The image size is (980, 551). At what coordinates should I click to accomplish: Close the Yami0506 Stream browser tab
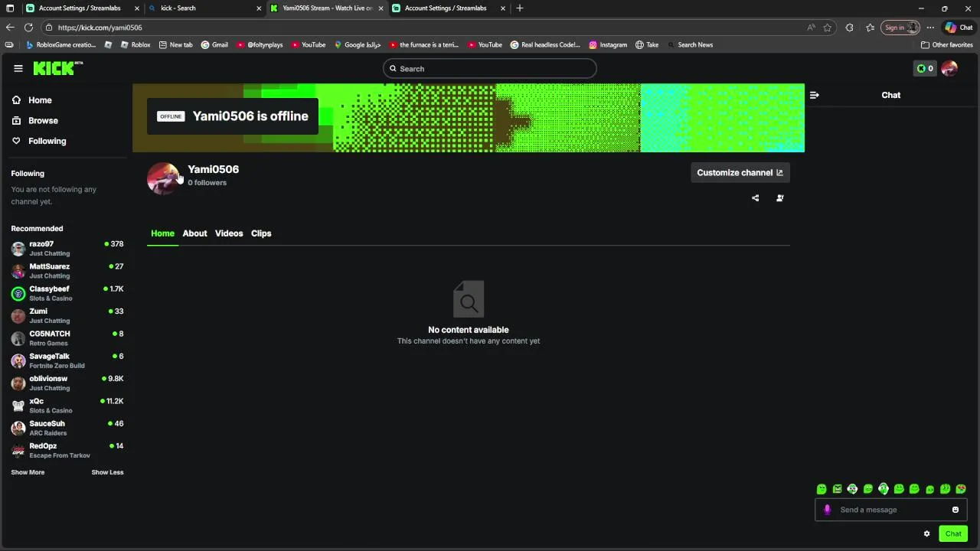[x=381, y=8]
